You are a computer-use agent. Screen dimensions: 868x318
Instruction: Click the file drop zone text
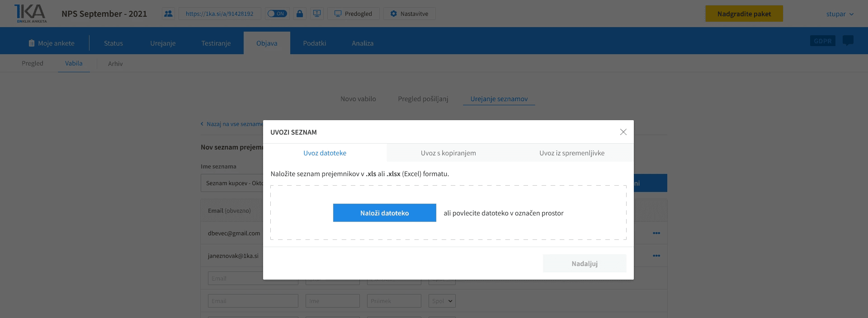click(504, 213)
